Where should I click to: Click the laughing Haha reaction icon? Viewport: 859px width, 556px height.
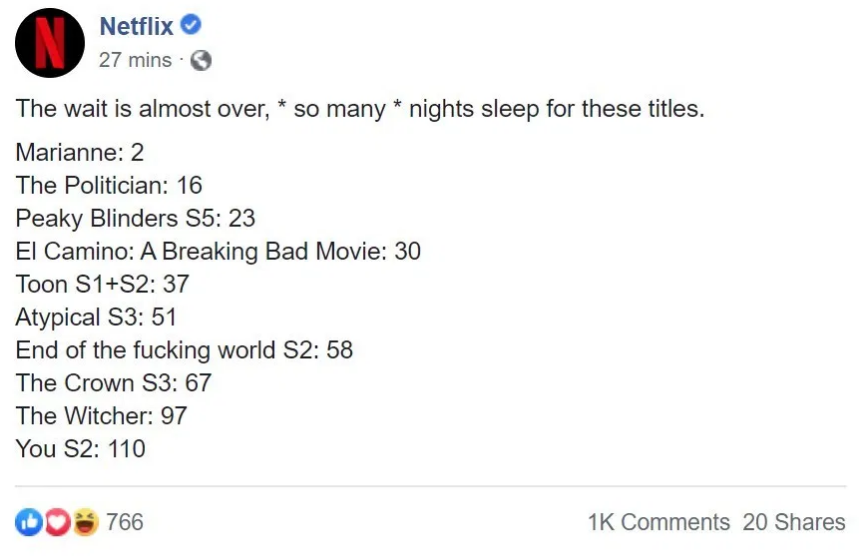[x=86, y=522]
